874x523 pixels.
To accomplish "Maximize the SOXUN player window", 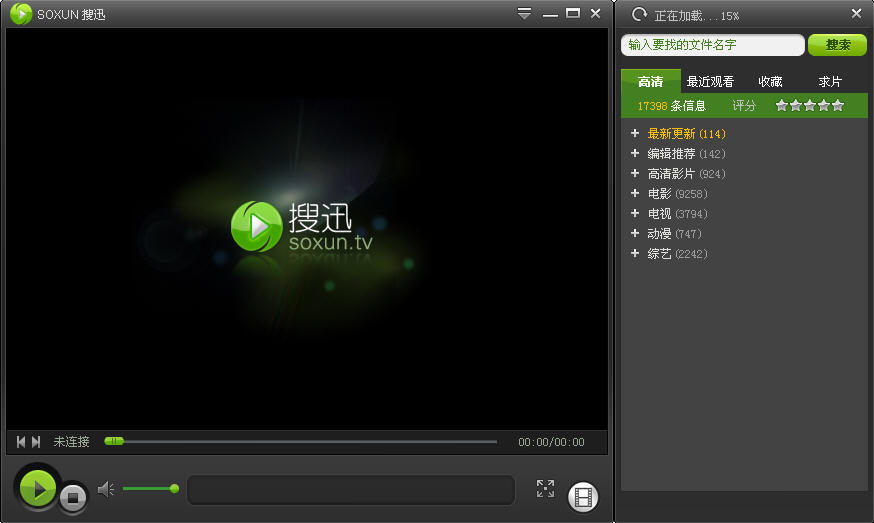I will tap(573, 13).
